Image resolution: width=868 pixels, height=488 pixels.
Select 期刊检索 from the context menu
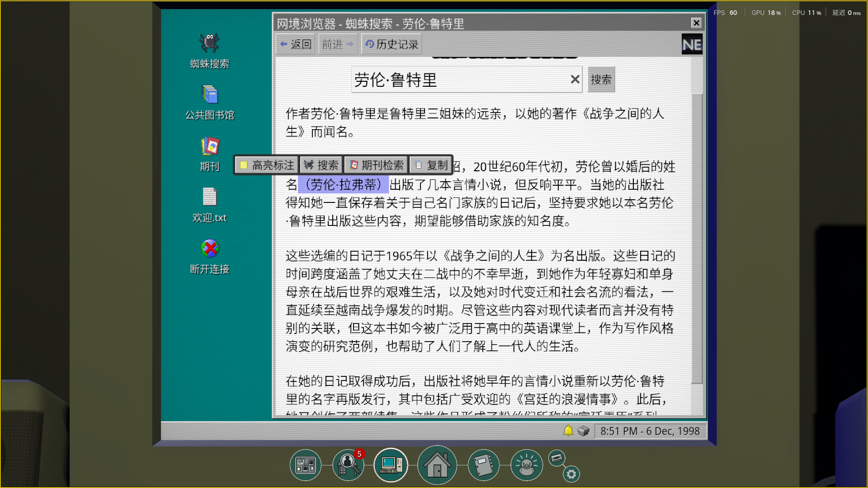click(x=376, y=165)
